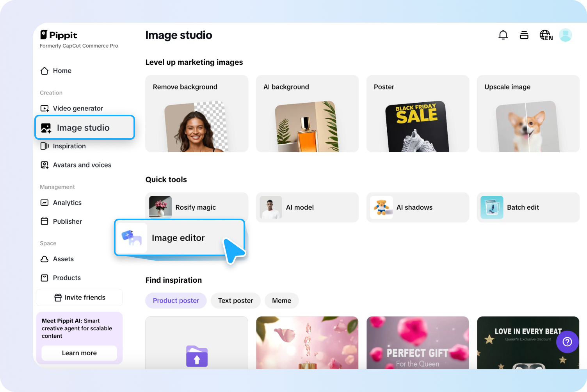This screenshot has width=587, height=392.
Task: Open the Inspiration menu item
Action: click(69, 146)
